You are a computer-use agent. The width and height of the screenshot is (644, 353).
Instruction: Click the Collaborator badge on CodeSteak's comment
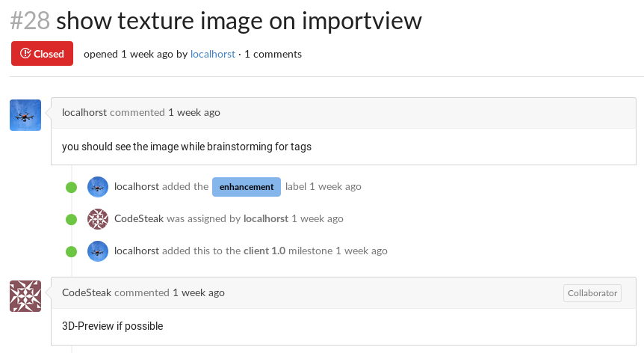pos(592,293)
